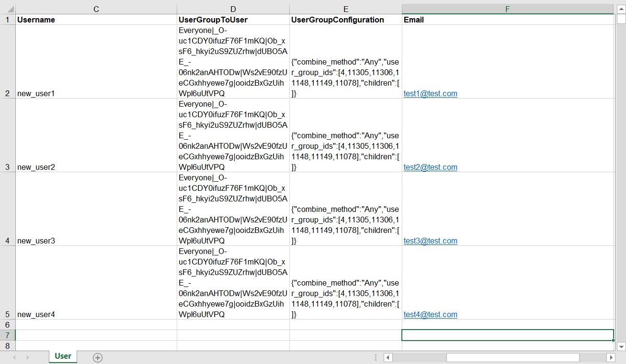The height and width of the screenshot is (364, 626).
Task: Select the entire row 7 header
Action: (8, 335)
